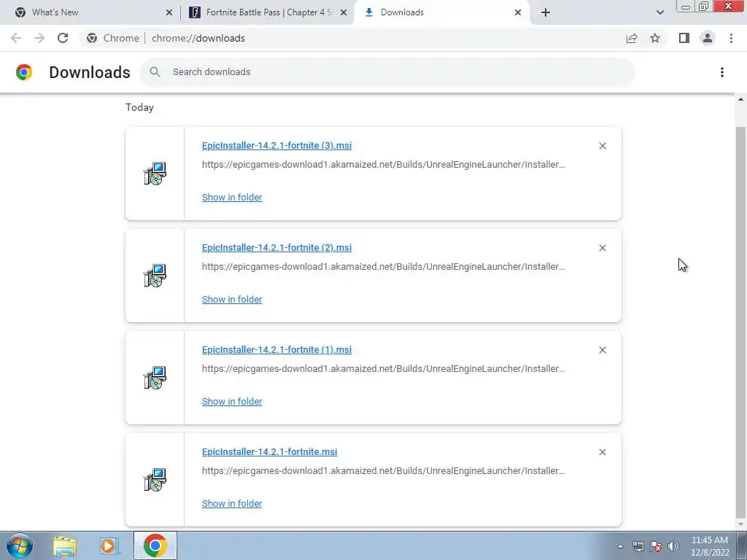Click the installer file icon of fortnite (3).msi
This screenshot has height=560, width=747.
tap(155, 174)
